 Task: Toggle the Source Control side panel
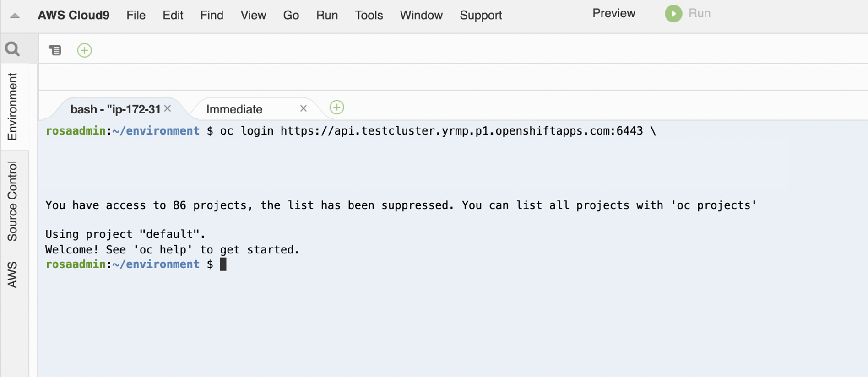coord(12,201)
